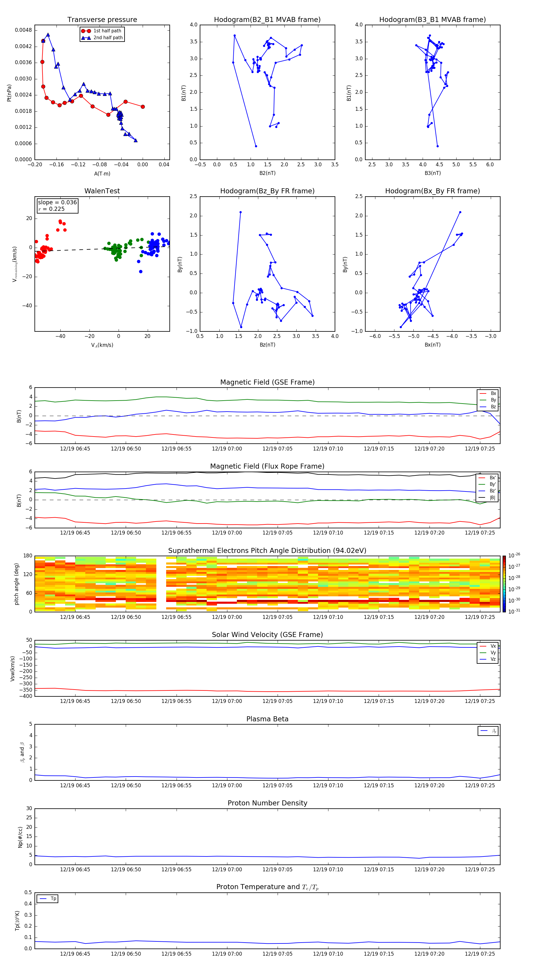Screen dimensions: 535x980
Task: Click the 'r = 0.225' annotation
Action: (x=51, y=209)
